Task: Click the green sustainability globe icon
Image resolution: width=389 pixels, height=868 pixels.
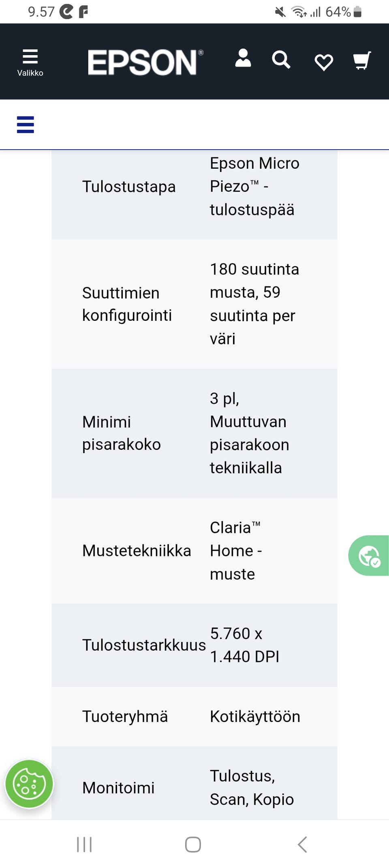Action: pyautogui.click(x=370, y=555)
